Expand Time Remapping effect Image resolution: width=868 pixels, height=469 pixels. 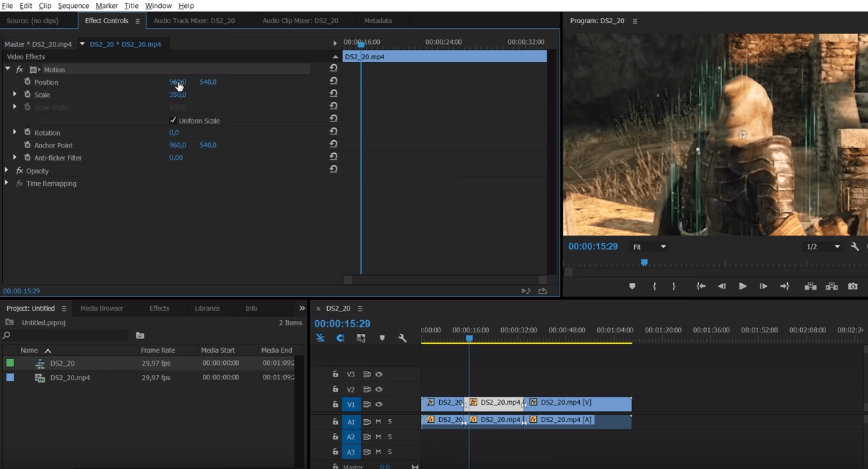tap(6, 183)
